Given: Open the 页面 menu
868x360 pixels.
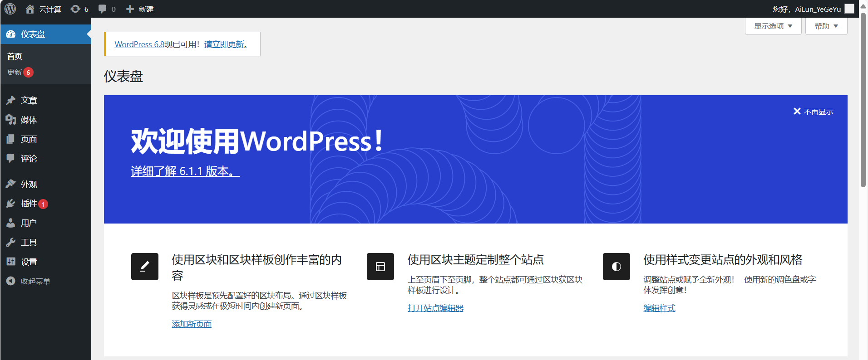Looking at the screenshot, I should (x=45, y=139).
